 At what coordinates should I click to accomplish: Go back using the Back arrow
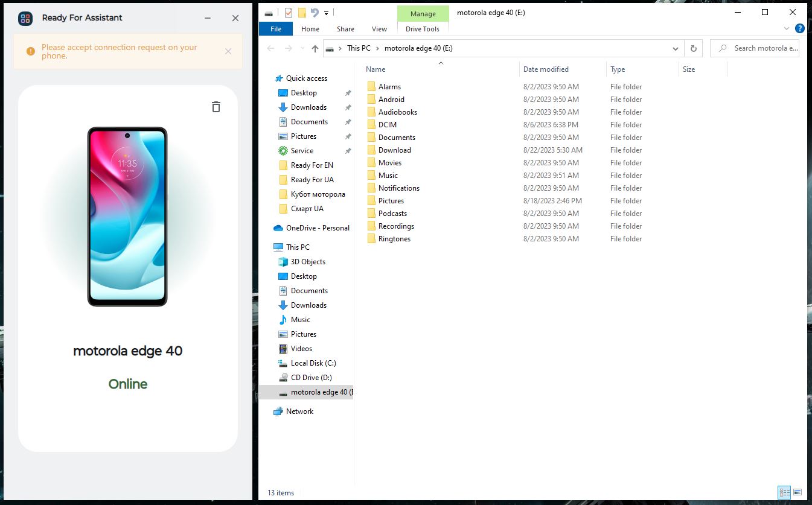(x=271, y=48)
